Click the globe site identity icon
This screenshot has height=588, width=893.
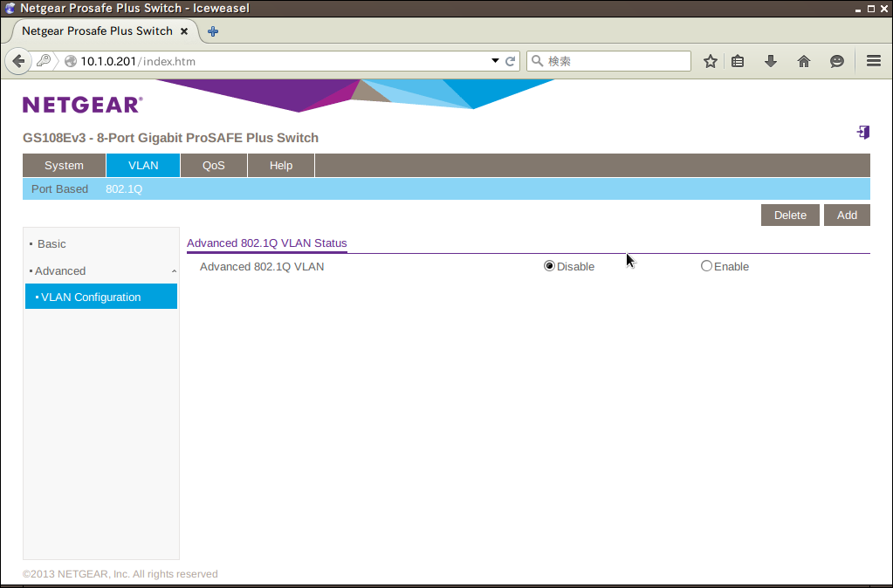pos(71,61)
